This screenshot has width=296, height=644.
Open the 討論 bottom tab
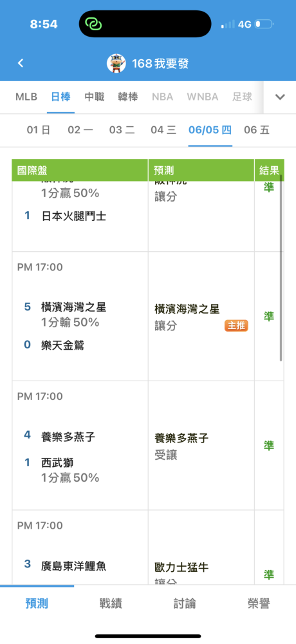click(185, 603)
